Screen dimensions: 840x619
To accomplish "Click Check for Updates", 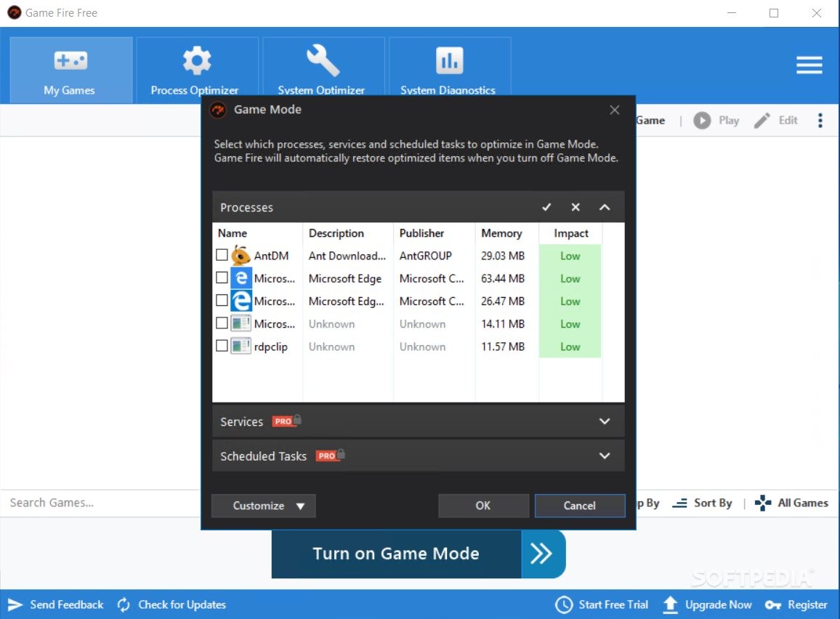I will (171, 604).
